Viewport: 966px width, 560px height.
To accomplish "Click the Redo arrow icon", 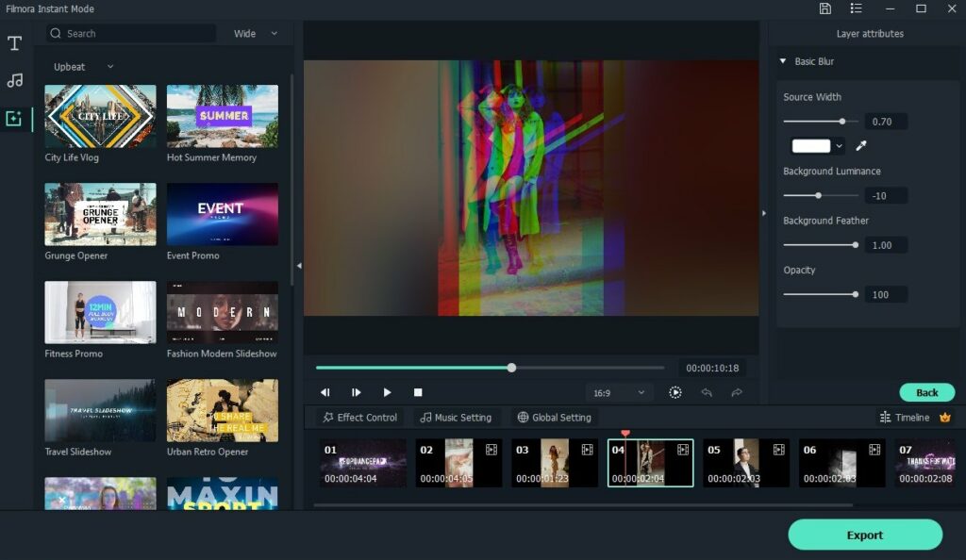I will [x=735, y=391].
